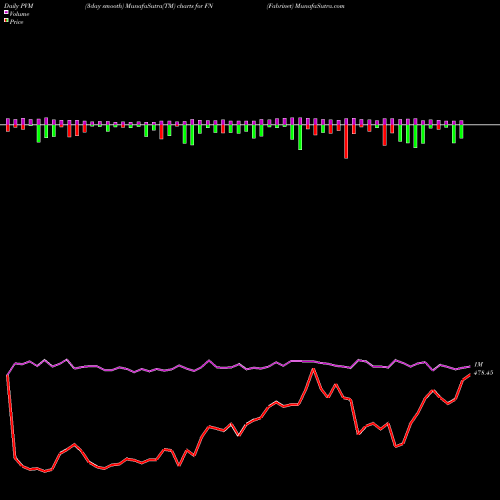Screen dimensions: 500x500
Task: Click the Price legend color marker
Action: (x=6, y=21)
